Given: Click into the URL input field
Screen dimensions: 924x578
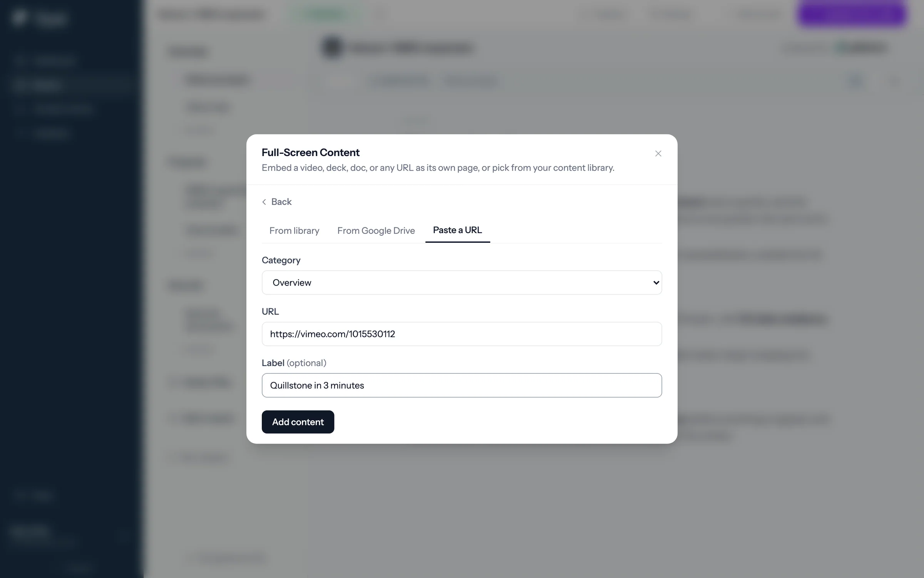Looking at the screenshot, I should pyautogui.click(x=462, y=334).
